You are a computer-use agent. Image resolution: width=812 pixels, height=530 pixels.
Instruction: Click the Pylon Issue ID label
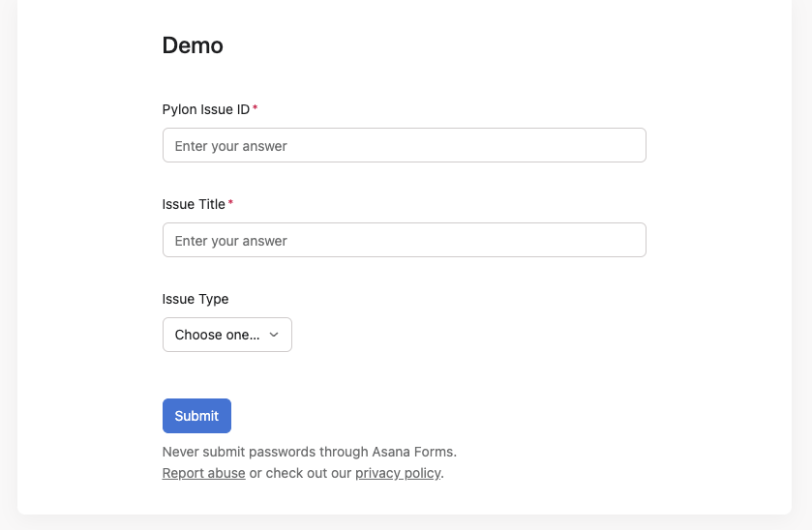point(205,109)
